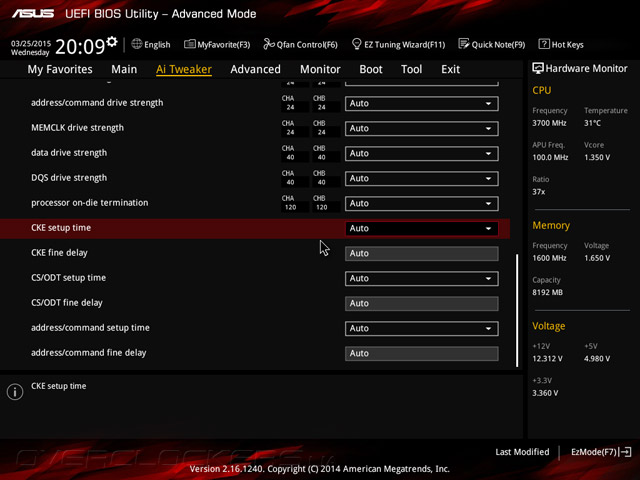Open the clock settings gear icon

click(112, 41)
